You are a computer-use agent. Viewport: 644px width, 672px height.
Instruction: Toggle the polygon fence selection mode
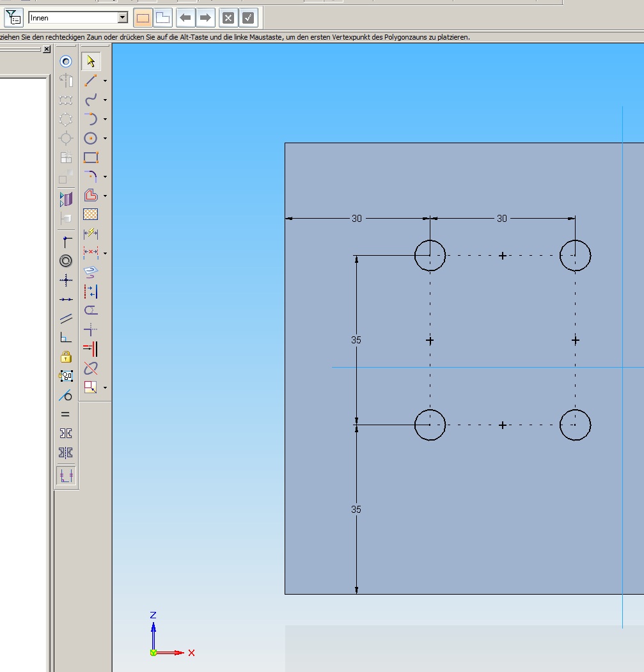(162, 18)
